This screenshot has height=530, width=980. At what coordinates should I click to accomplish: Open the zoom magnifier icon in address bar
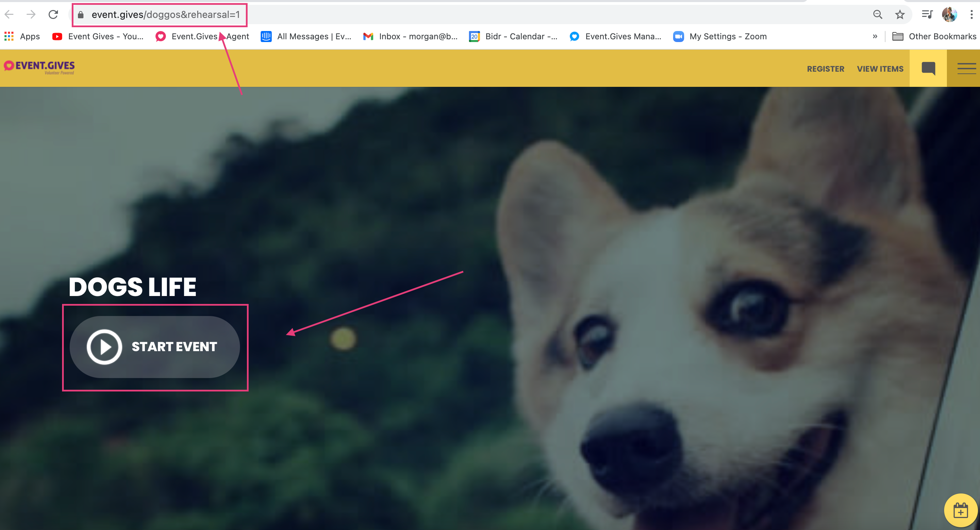coord(878,14)
